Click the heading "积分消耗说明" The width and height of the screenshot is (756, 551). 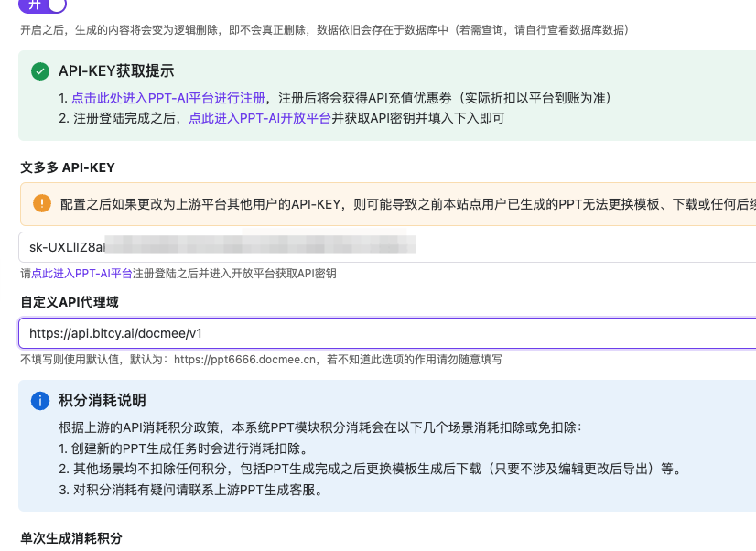pyautogui.click(x=103, y=400)
